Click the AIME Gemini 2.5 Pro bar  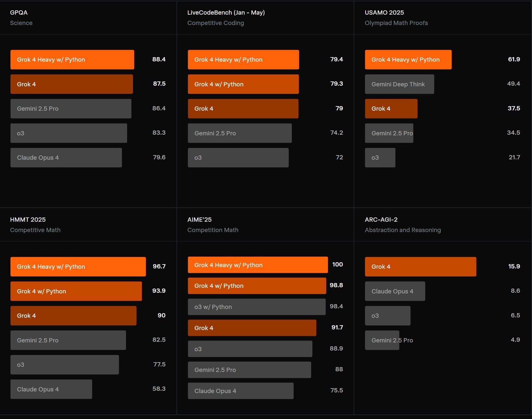click(x=249, y=370)
